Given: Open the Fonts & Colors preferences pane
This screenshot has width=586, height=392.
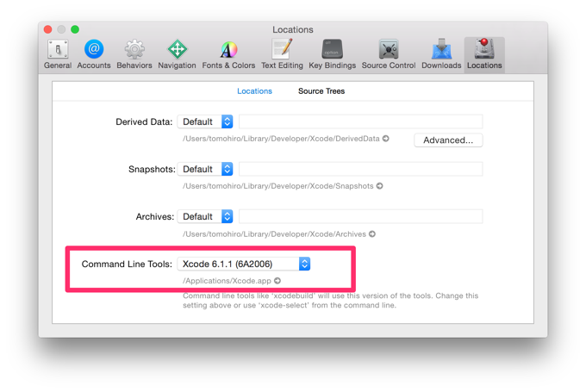Looking at the screenshot, I should tap(228, 54).
